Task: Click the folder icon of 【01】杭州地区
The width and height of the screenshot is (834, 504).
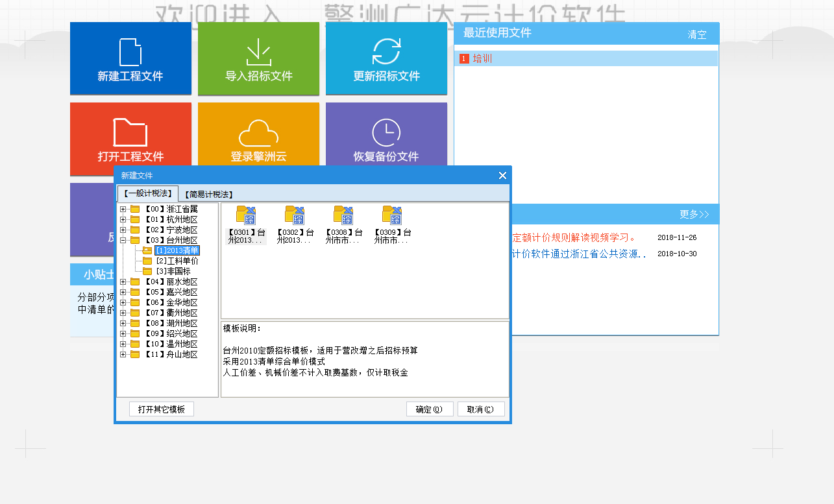Action: tap(135, 220)
